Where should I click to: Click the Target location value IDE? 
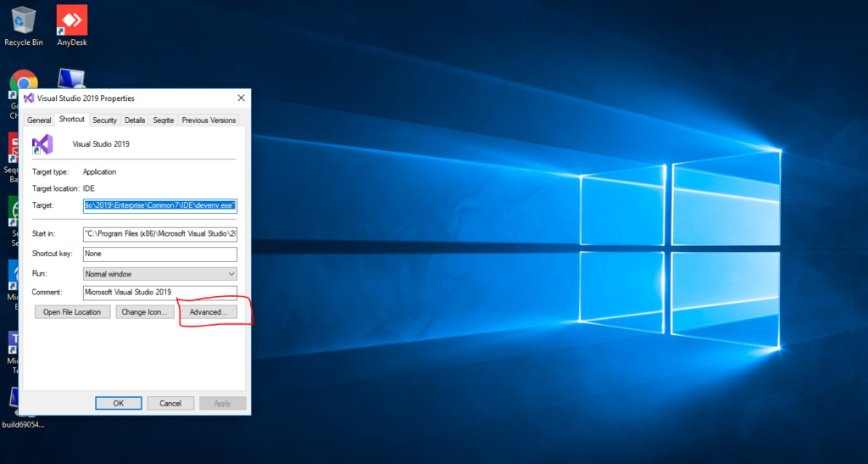click(88, 189)
